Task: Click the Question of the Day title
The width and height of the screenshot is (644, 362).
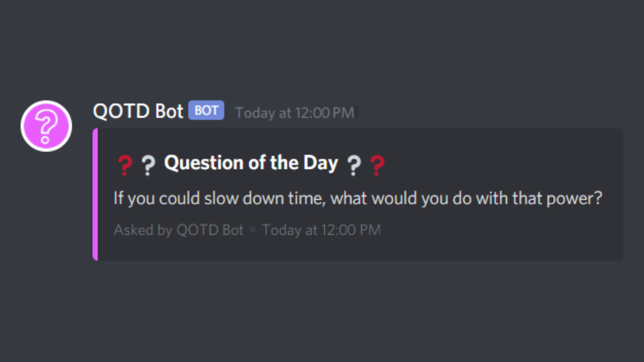Action: [251, 163]
